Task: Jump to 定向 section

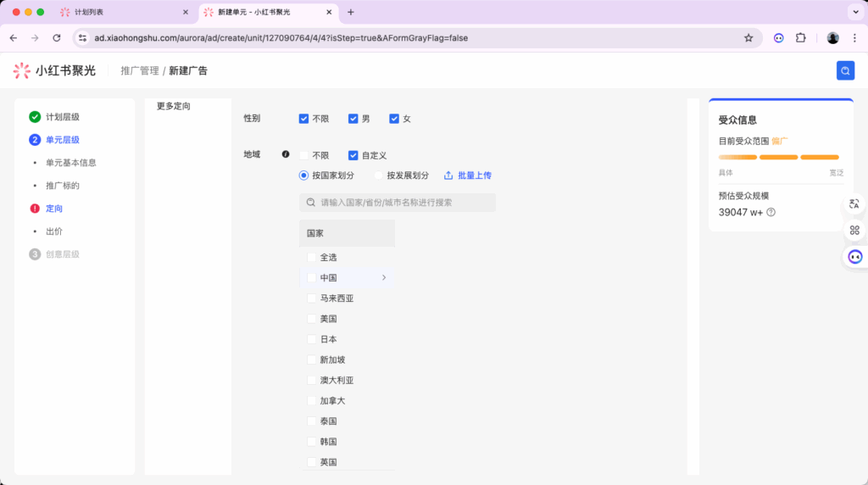Action: [54, 209]
